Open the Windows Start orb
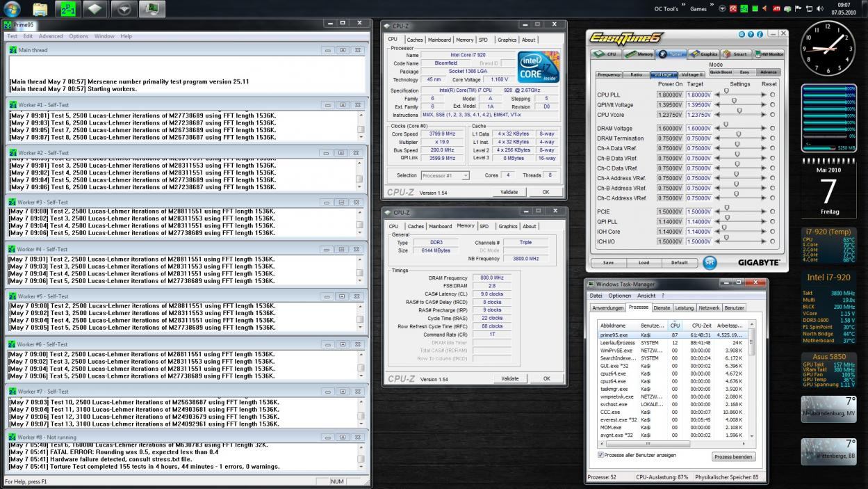868x489 pixels. pos(12,8)
